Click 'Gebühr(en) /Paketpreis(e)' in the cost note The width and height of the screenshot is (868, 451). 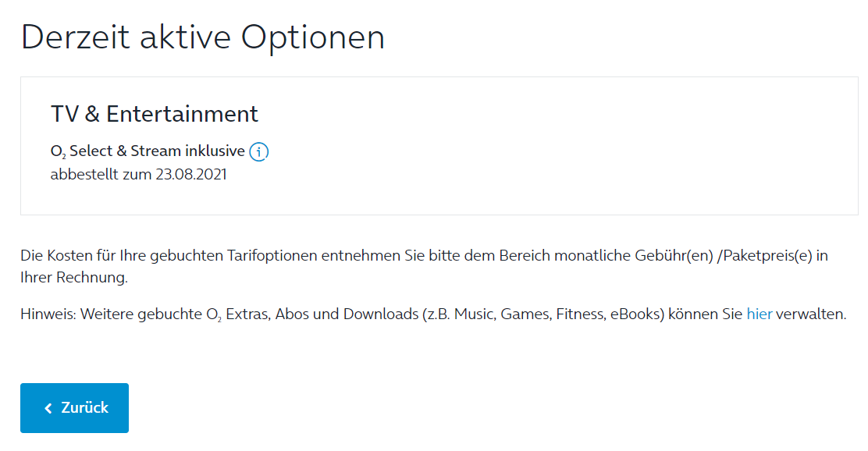pyautogui.click(x=724, y=256)
